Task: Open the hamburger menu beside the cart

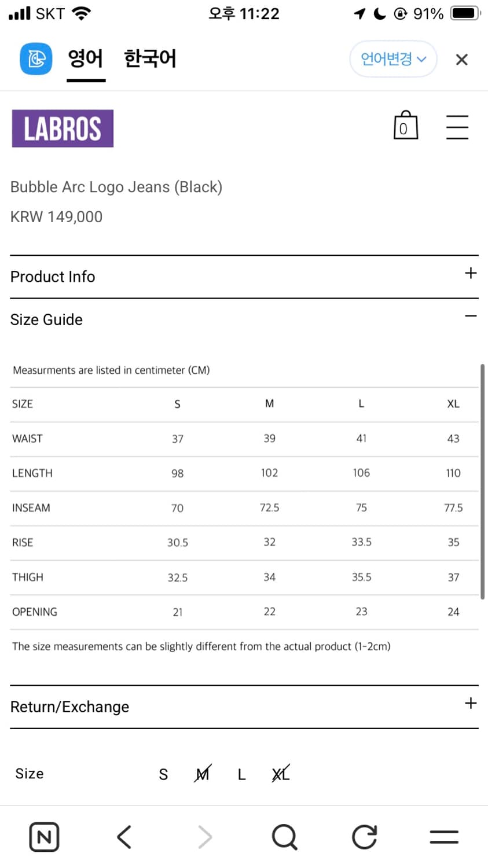Action: tap(457, 127)
